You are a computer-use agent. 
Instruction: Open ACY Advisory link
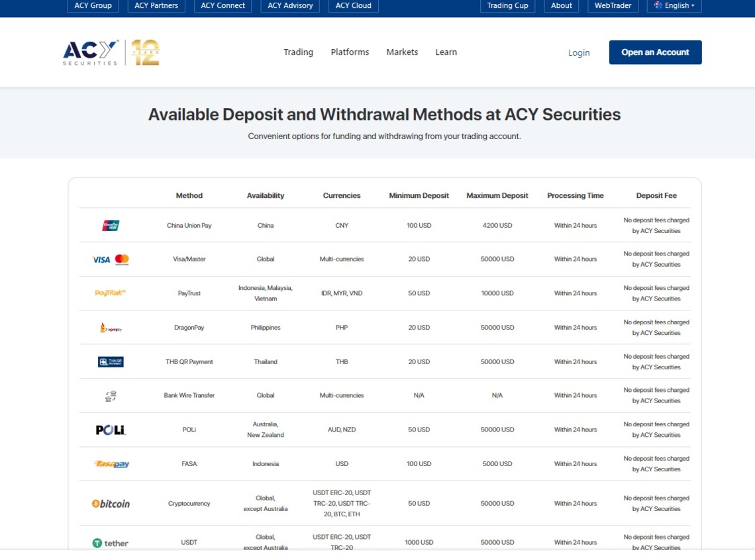tap(290, 5)
